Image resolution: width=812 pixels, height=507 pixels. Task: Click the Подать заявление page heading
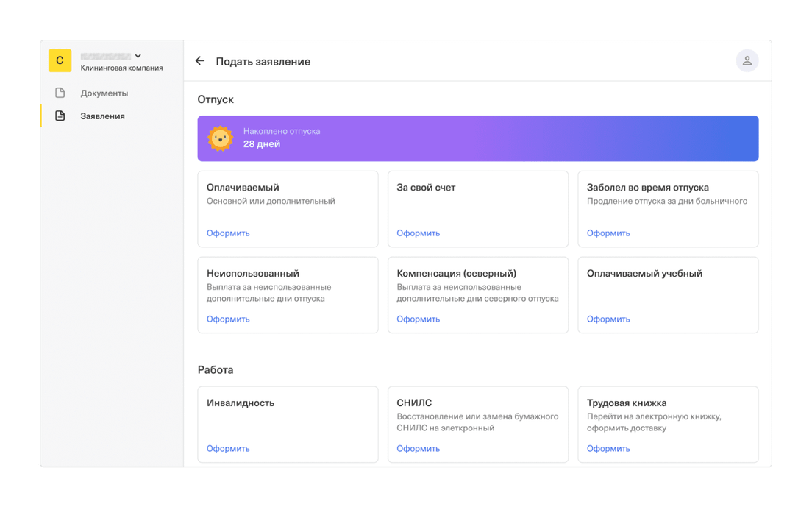[x=263, y=62]
